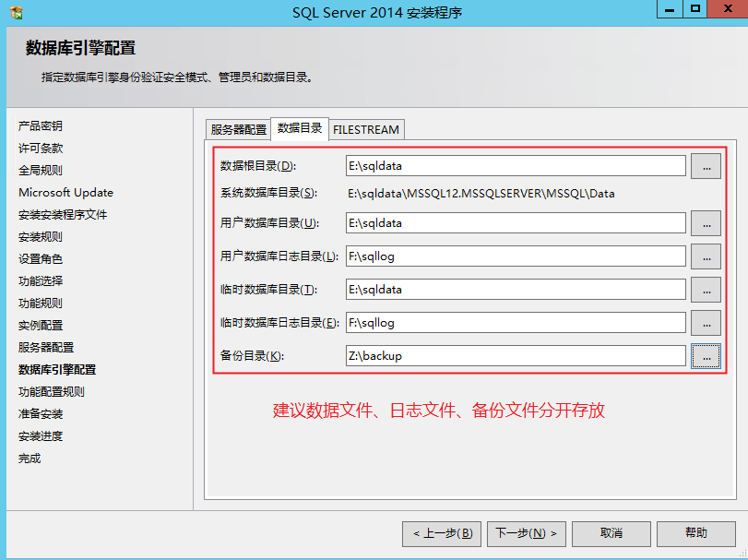The image size is (748, 560).
Task: Minimize the SQL Server setup window
Action: coord(670,9)
